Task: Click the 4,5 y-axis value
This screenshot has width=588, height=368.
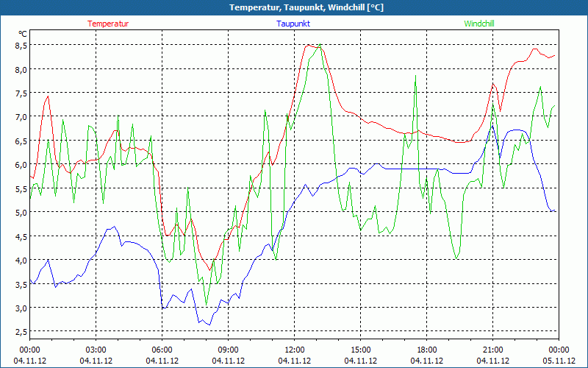Action: 22,236
